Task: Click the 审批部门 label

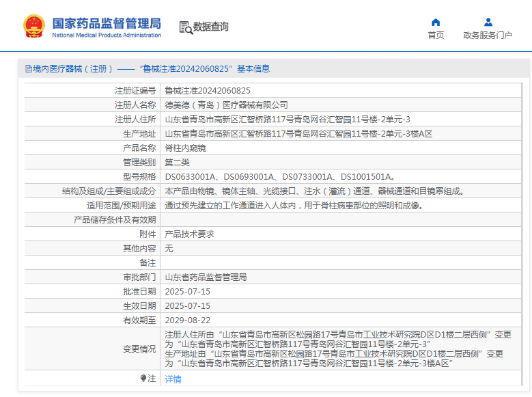Action: coord(139,277)
